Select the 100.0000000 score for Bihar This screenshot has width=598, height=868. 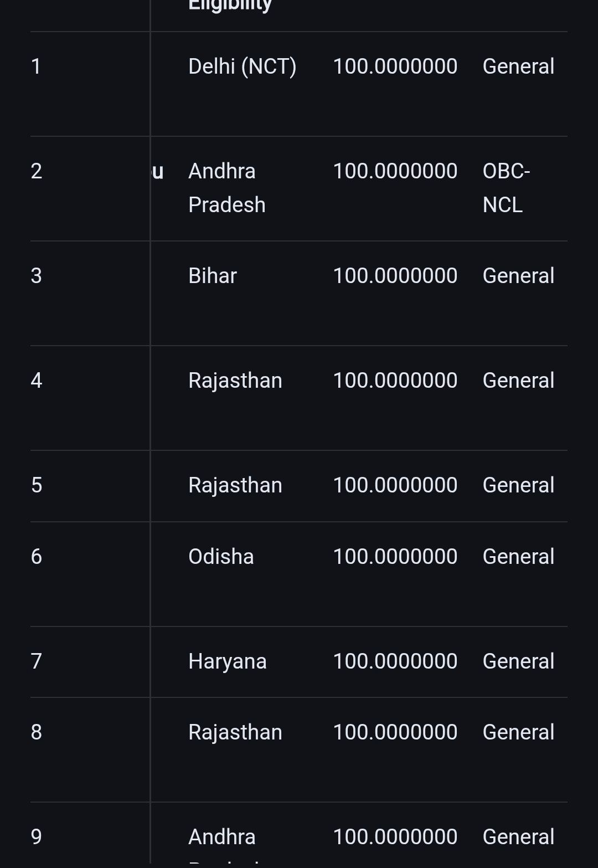[395, 276]
